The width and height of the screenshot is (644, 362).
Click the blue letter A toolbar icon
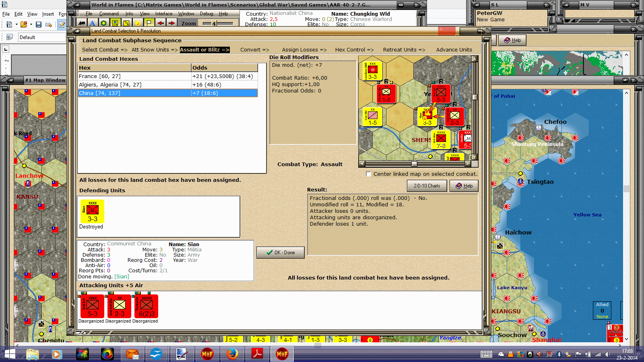[93, 23]
